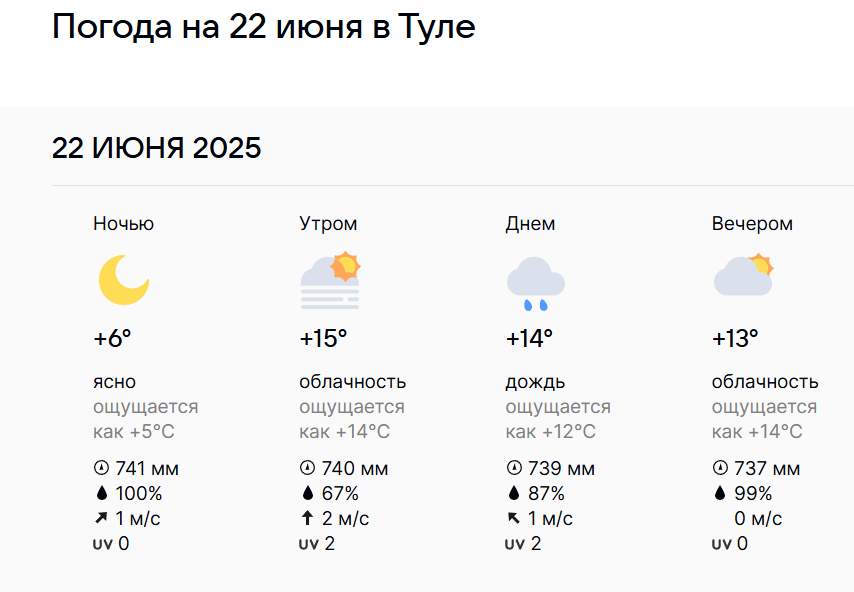Select the Вечером column label
The width and height of the screenshot is (854, 592).
[x=752, y=224]
